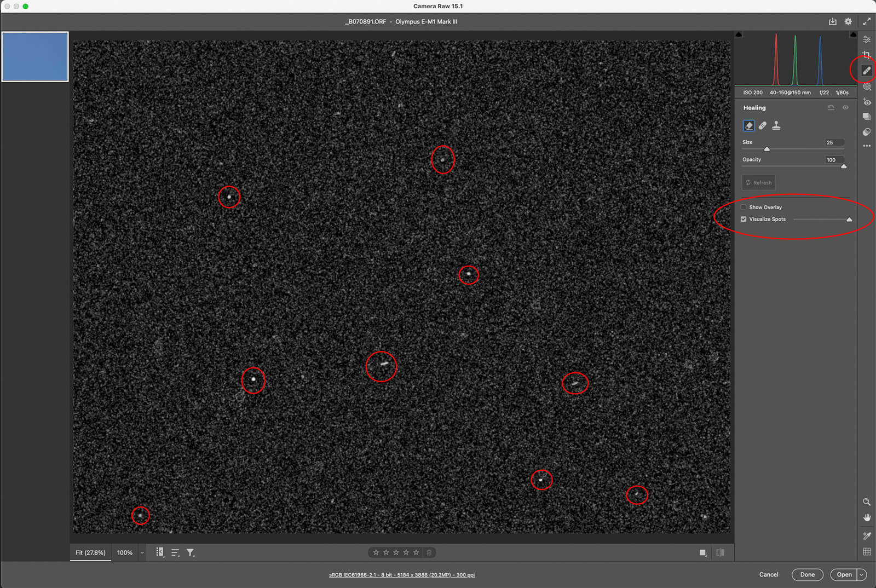The height and width of the screenshot is (588, 876).
Task: Open the Edit adjustments sliders panel
Action: [866, 39]
